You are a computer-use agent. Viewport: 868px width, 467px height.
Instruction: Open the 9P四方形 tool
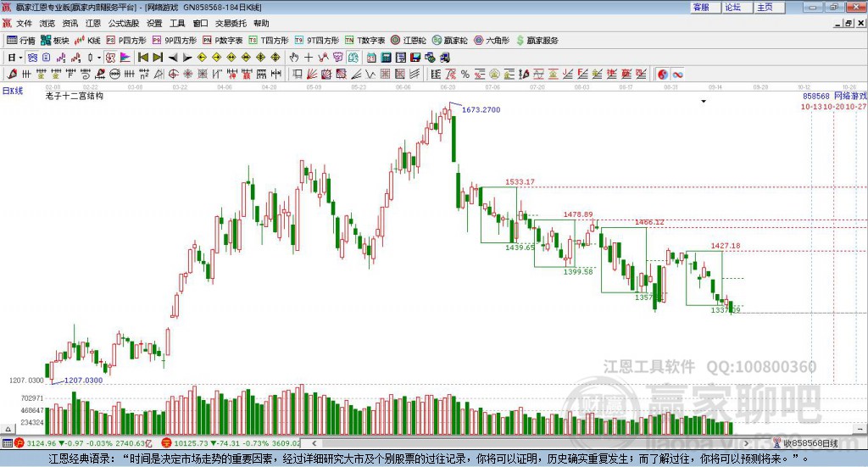(175, 41)
